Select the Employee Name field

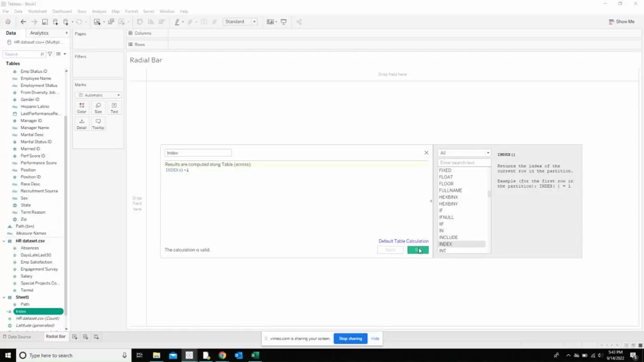click(36, 78)
